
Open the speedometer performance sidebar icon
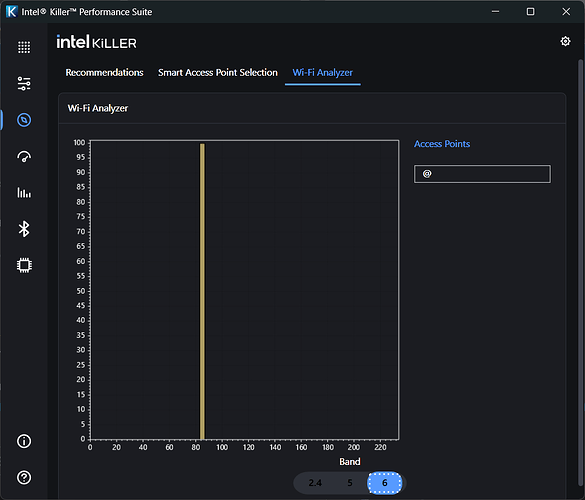click(24, 156)
